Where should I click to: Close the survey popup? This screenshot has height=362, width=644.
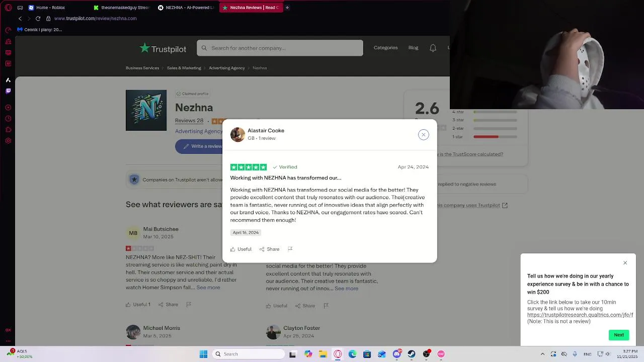(625, 263)
